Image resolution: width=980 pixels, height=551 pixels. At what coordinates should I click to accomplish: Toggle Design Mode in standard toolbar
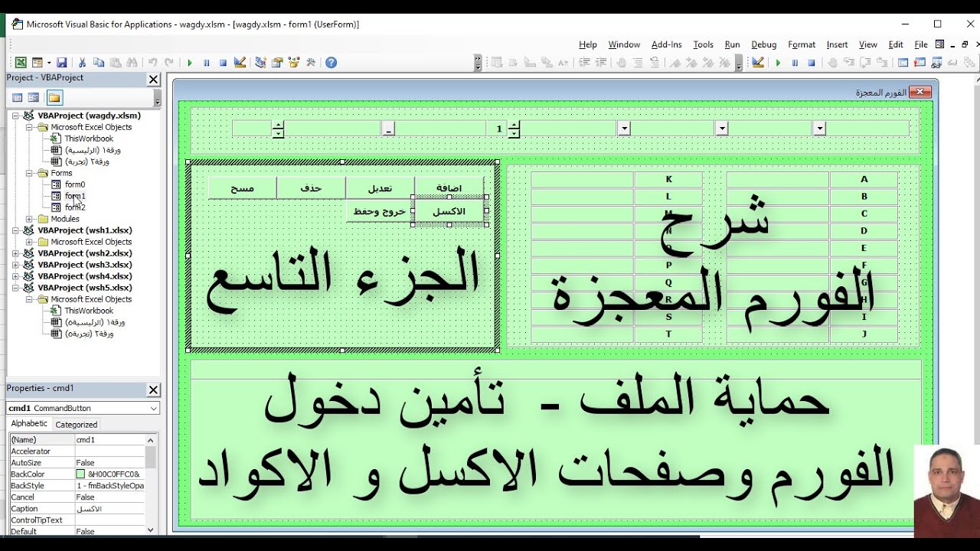pyautogui.click(x=240, y=63)
